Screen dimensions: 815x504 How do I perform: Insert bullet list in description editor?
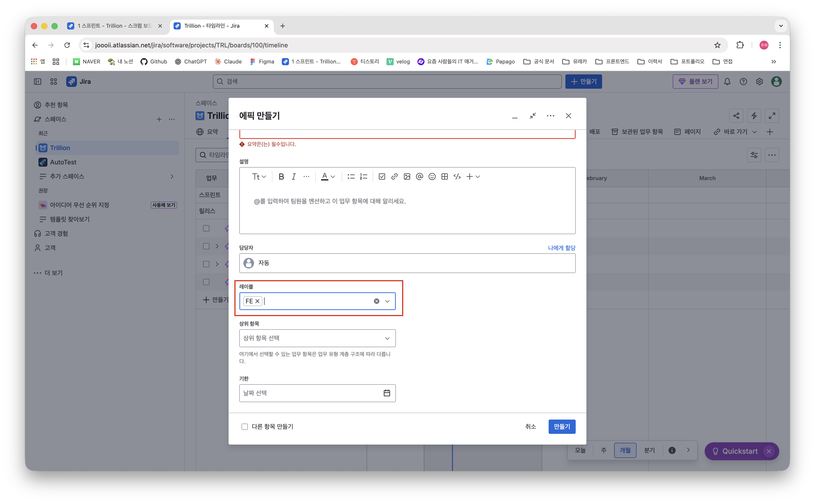point(351,177)
